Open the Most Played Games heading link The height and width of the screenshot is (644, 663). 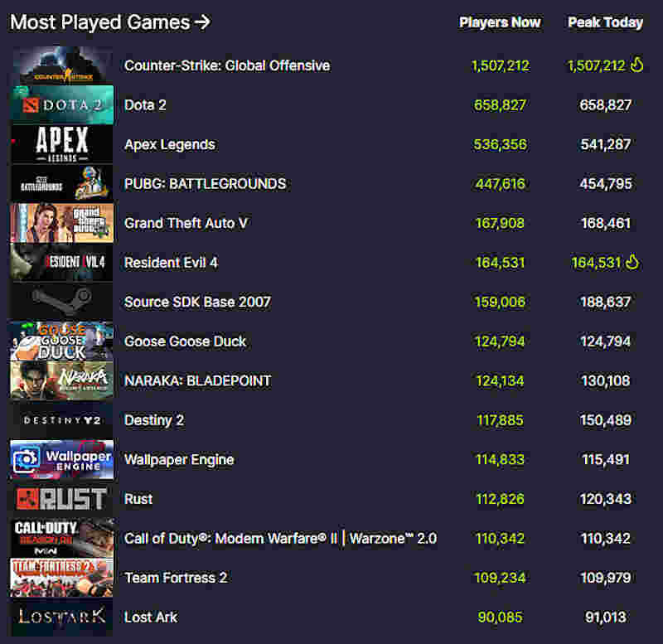pos(110,22)
